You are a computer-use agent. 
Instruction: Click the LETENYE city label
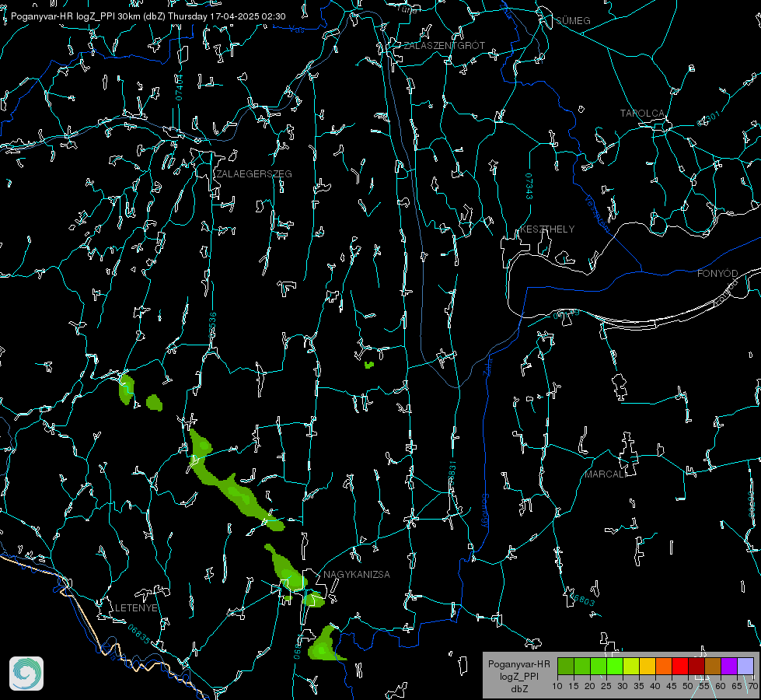(x=136, y=607)
